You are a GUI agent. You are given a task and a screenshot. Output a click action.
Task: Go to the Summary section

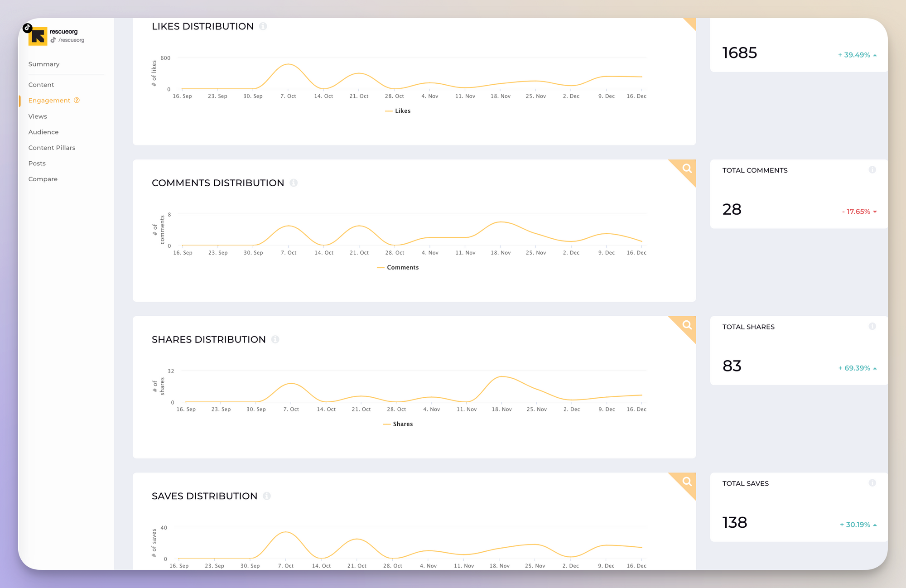[x=44, y=64]
